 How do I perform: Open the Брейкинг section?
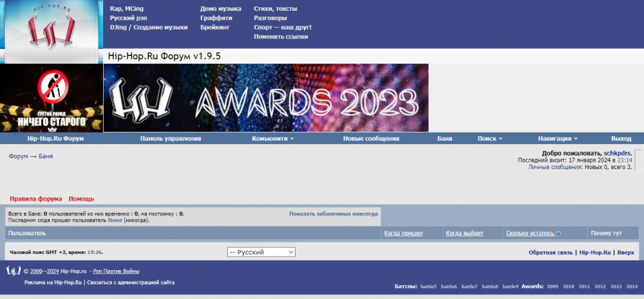click(215, 27)
